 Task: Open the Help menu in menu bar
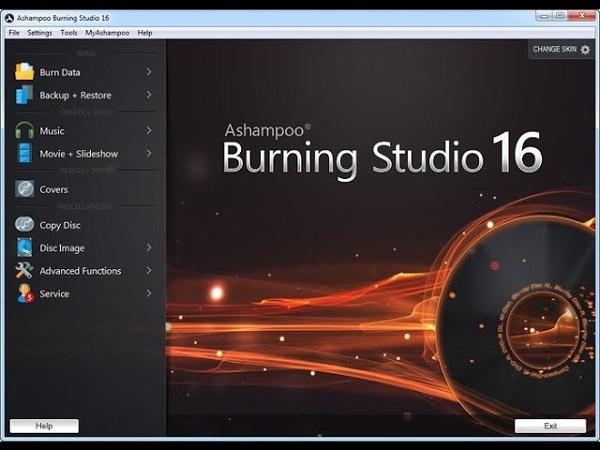click(145, 33)
